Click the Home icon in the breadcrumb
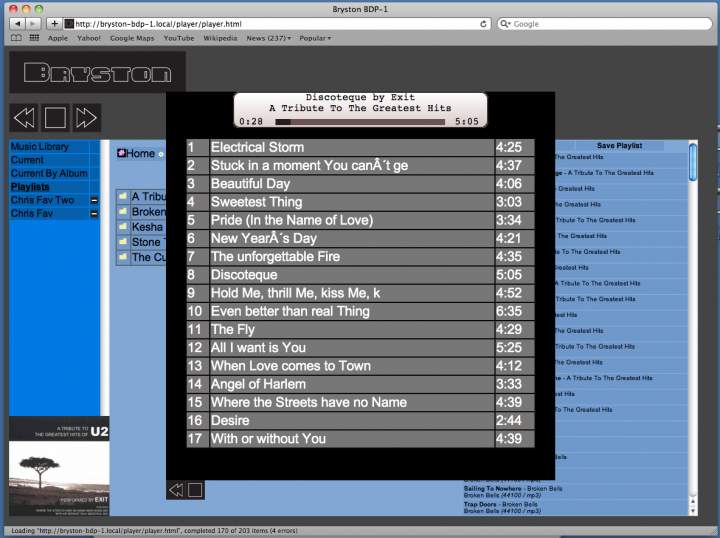Image resolution: width=720 pixels, height=538 pixels. [121, 153]
